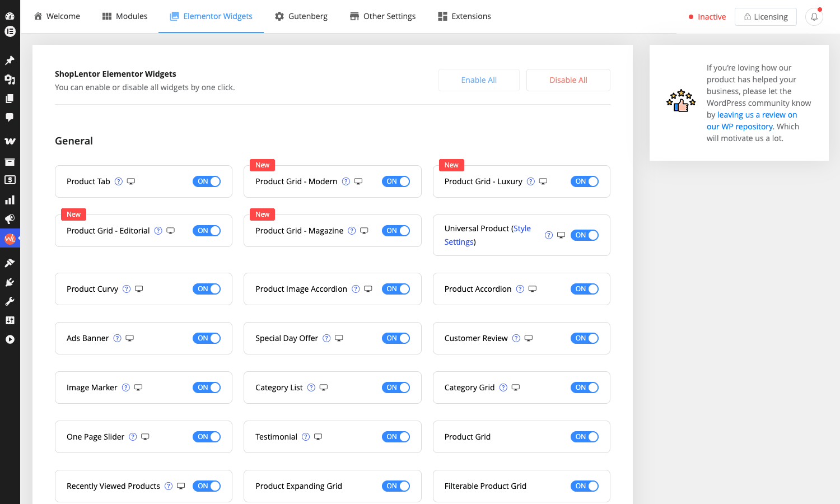Open the Licensing button
Screen dimensions: 840x504
766,17
